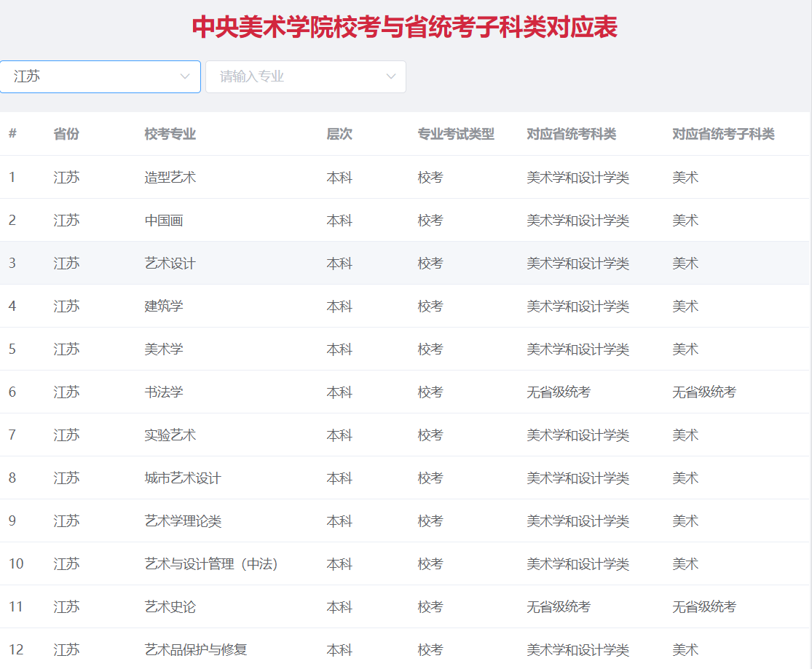Click the 校考专业 column header

coord(170,134)
